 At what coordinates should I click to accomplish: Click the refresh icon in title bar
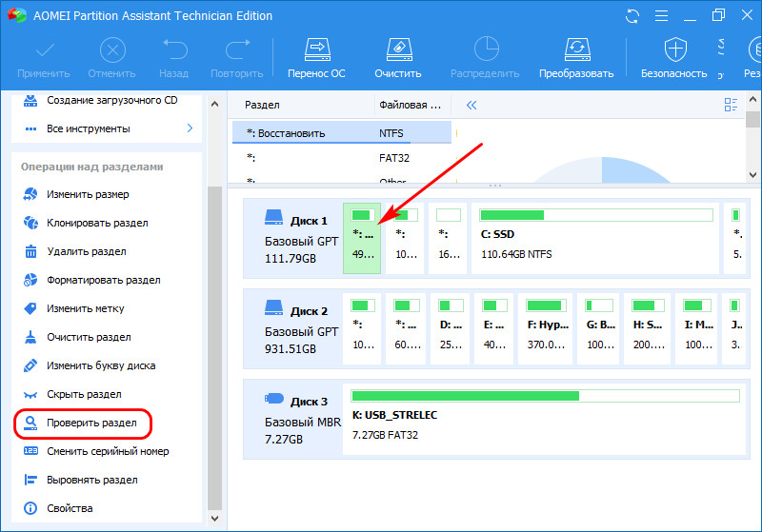pos(632,16)
